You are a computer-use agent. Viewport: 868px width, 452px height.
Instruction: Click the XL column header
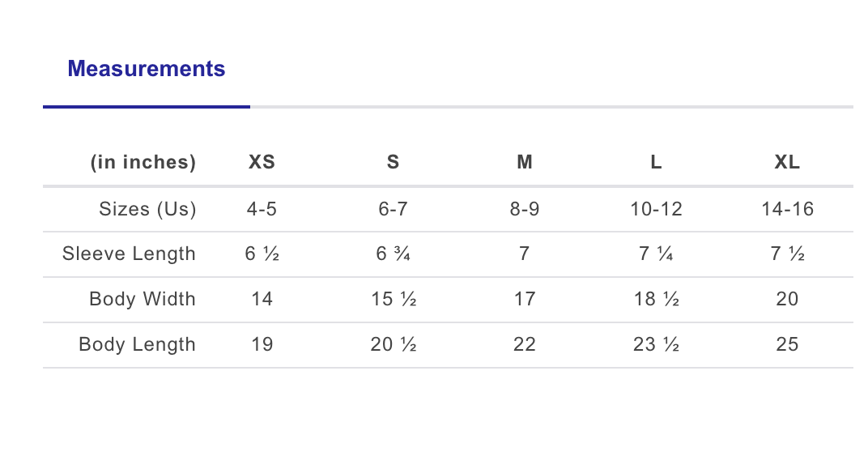[787, 162]
